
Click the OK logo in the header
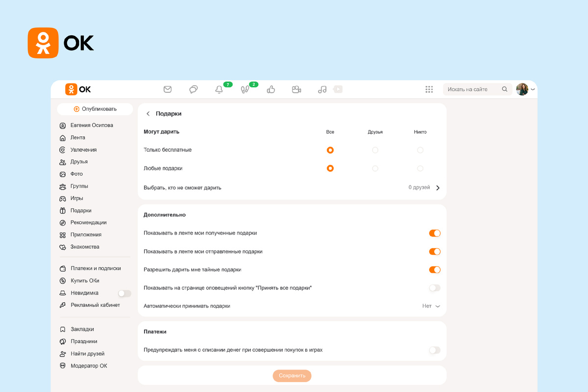pyautogui.click(x=78, y=89)
